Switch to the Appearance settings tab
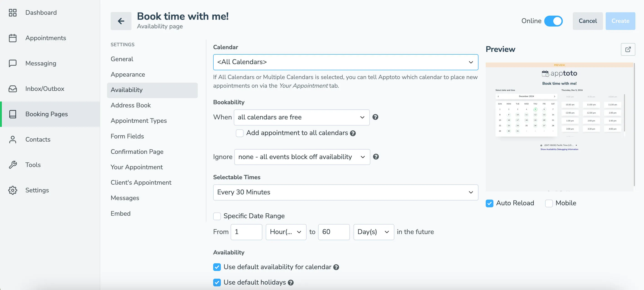This screenshot has width=644, height=290. [128, 74]
